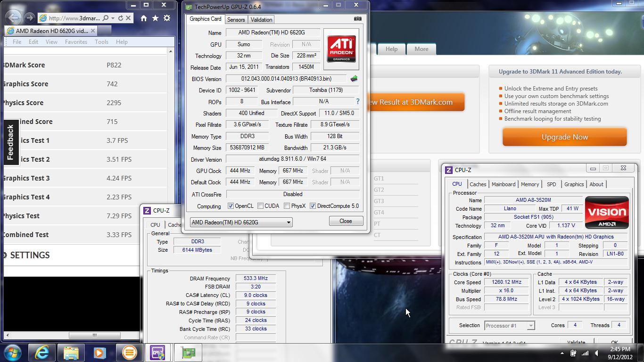Image resolution: width=644 pixels, height=362 pixels.
Task: Open the More tab in 3DMark 11
Action: click(421, 49)
